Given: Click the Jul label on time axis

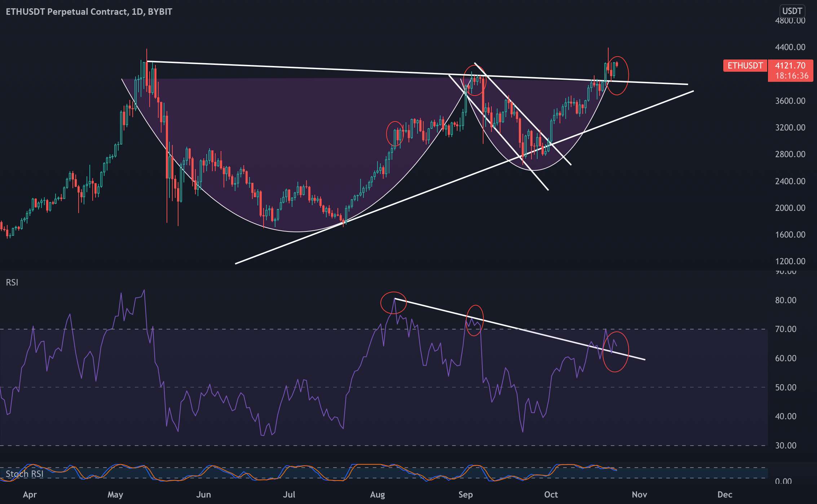Looking at the screenshot, I should [x=289, y=495].
